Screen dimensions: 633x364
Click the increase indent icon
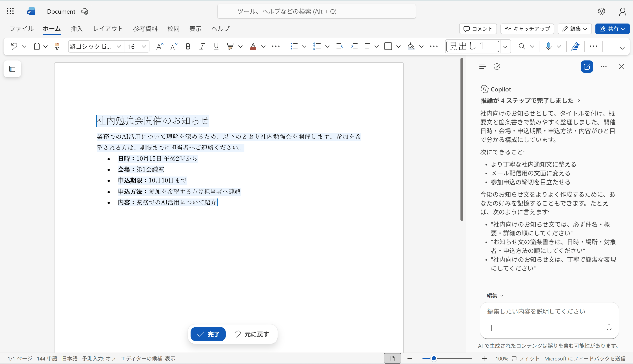point(354,46)
